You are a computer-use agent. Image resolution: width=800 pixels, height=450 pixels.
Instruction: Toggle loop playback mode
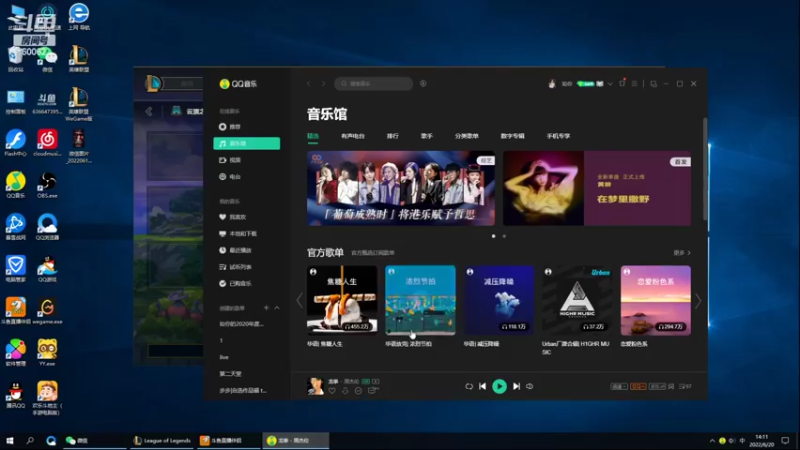[x=469, y=386]
